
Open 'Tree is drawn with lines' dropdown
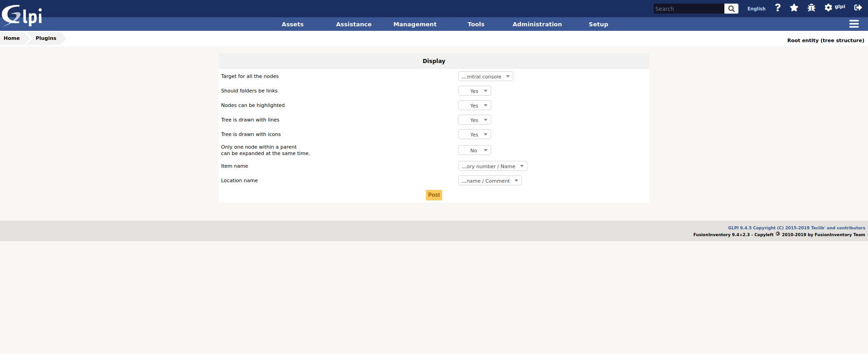pyautogui.click(x=474, y=120)
